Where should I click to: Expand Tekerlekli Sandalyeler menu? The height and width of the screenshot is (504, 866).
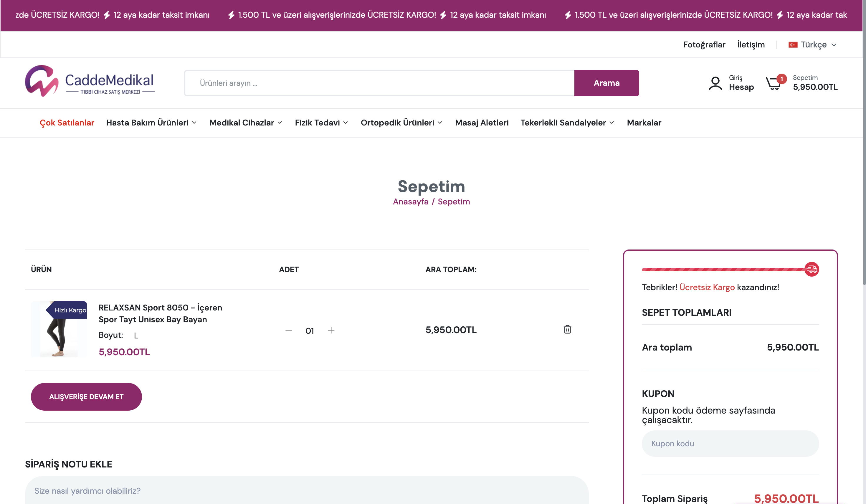click(x=567, y=123)
